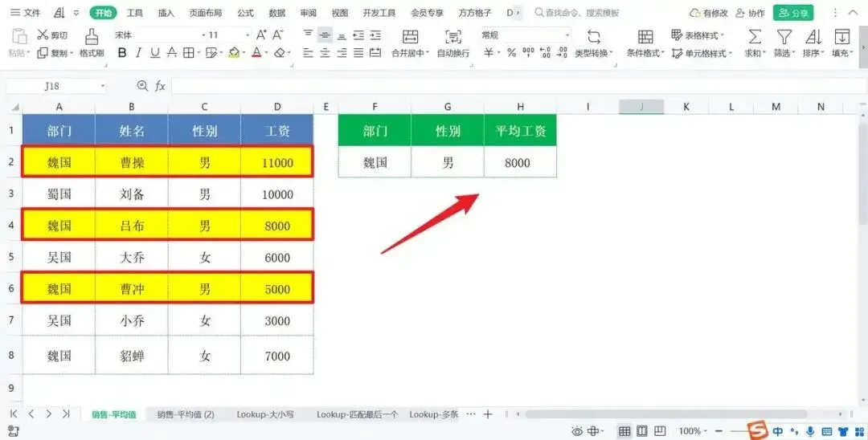868x440 pixels.
Task: Toggle bold formatting
Action: click(122, 52)
